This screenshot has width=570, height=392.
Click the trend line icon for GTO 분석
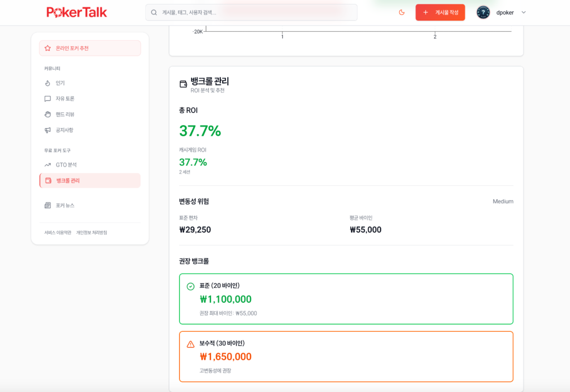coord(48,165)
